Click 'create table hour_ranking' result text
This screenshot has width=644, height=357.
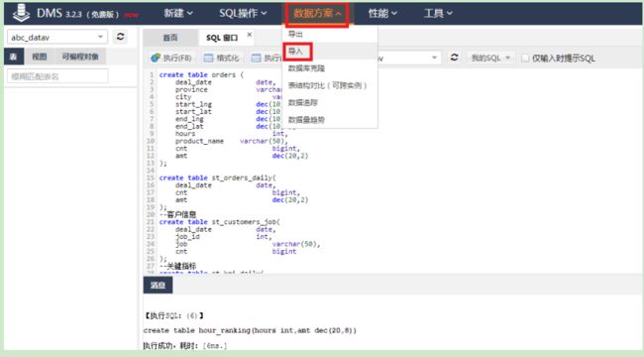[x=250, y=330]
